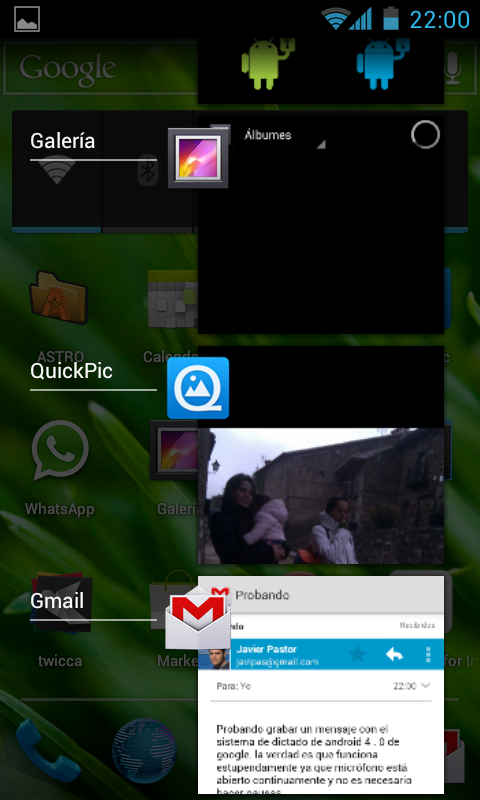Viewport: 480px width, 800px height.
Task: Tap the camera circle icon in Galería preview
Action: point(425,135)
